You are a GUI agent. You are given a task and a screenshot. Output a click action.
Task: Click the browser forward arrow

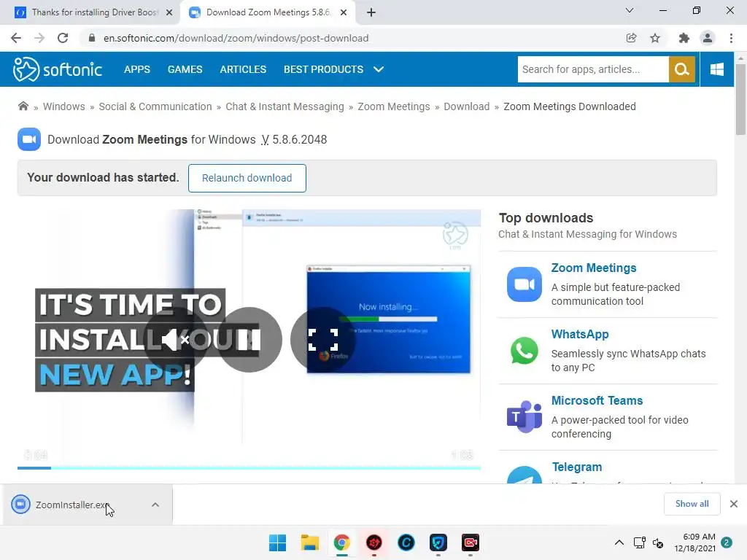pos(39,38)
